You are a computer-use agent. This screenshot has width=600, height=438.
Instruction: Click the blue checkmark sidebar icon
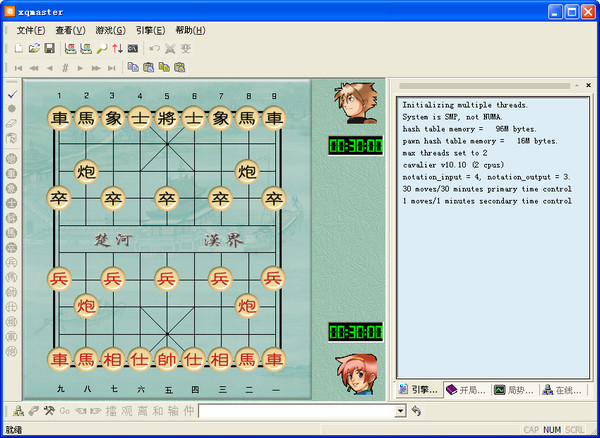pyautogui.click(x=12, y=94)
